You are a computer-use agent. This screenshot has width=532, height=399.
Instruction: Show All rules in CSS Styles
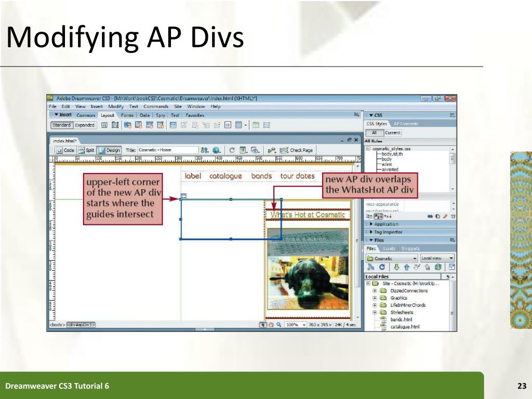[374, 133]
